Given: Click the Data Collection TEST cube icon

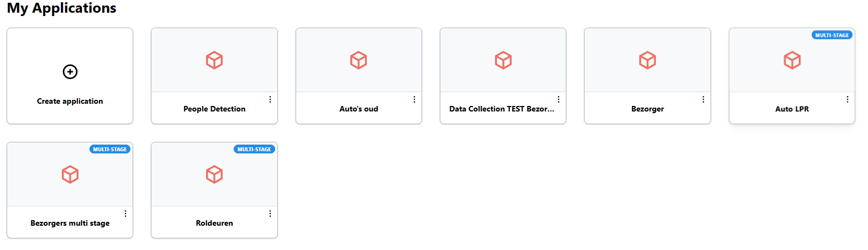Looking at the screenshot, I should tap(503, 60).
